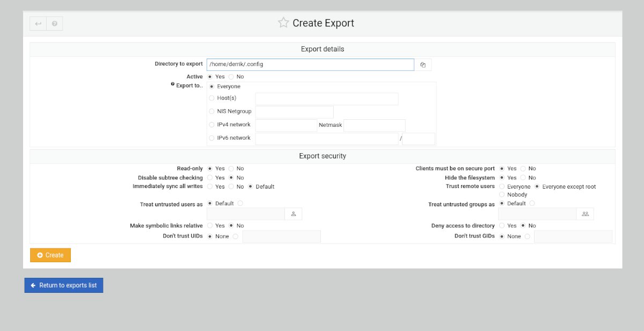644x331 pixels.
Task: Click the Directory to export field
Action: click(x=310, y=64)
